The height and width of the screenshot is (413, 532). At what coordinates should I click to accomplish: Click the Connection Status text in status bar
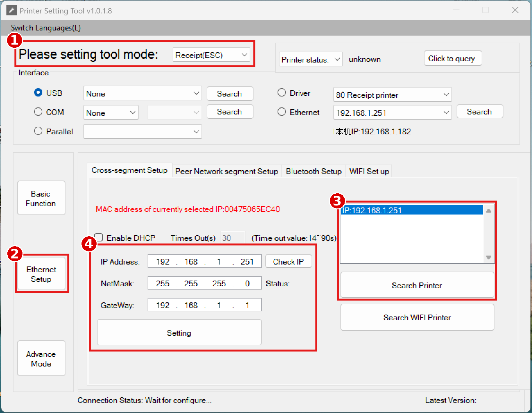145,400
